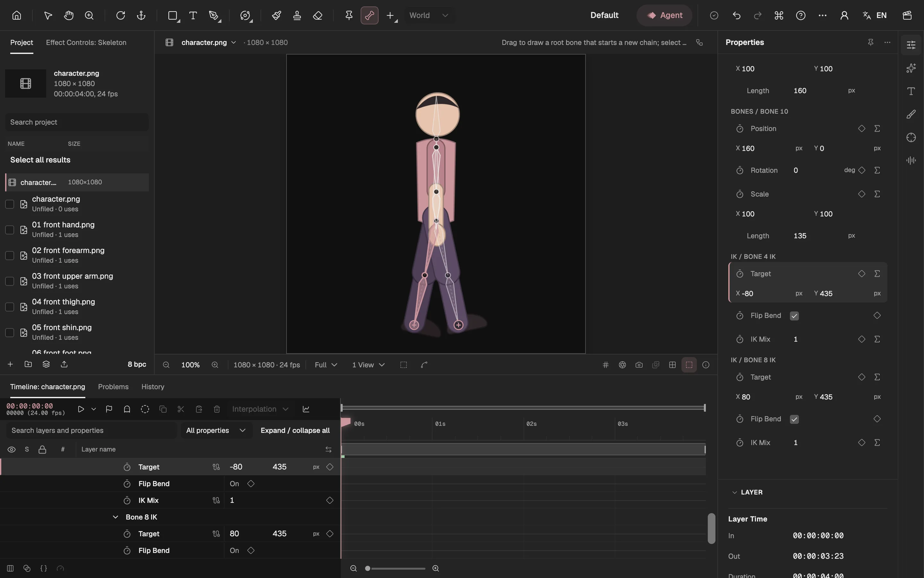The height and width of the screenshot is (578, 924).
Task: Select the Zoom tool in top toolbar
Action: pos(89,15)
